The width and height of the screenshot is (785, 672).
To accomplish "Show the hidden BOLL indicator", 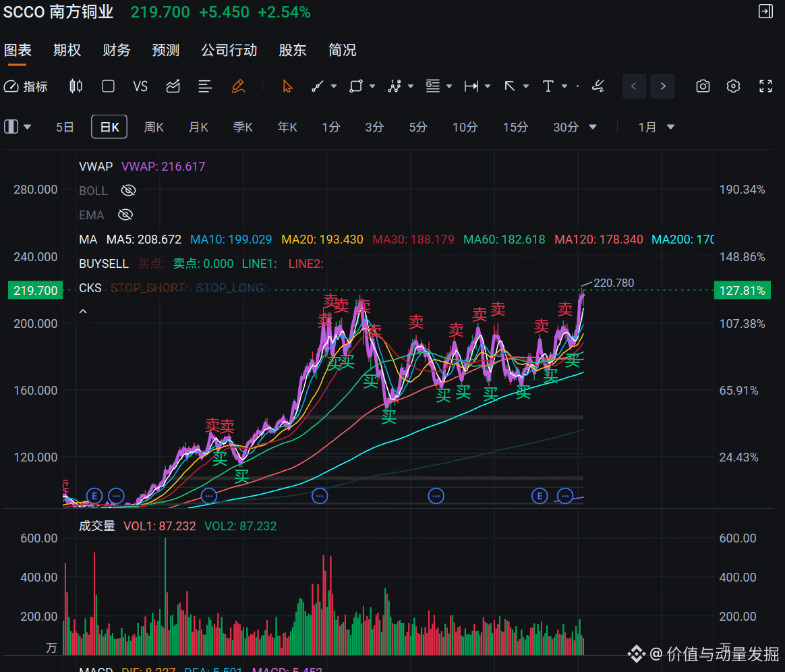I will pyautogui.click(x=128, y=190).
